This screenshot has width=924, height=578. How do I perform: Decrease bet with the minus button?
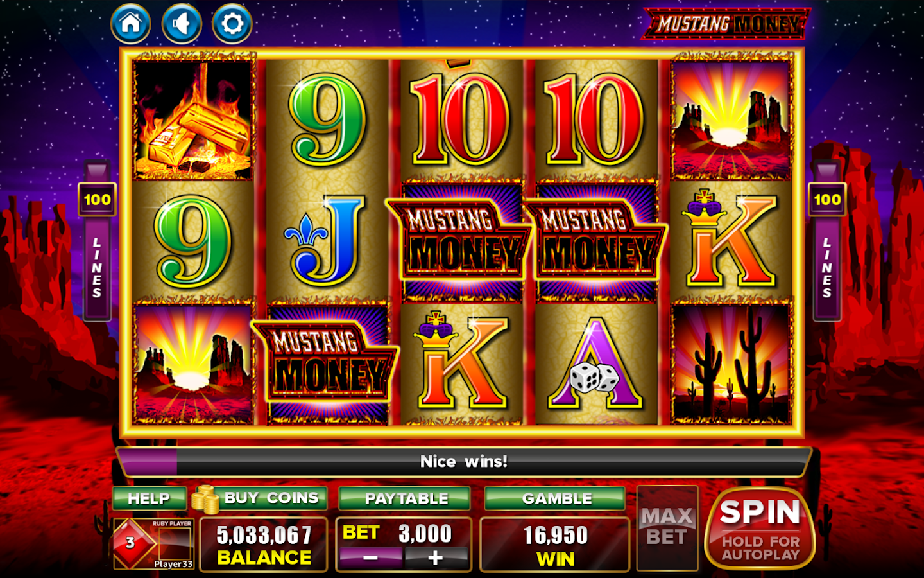pyautogui.click(x=370, y=558)
